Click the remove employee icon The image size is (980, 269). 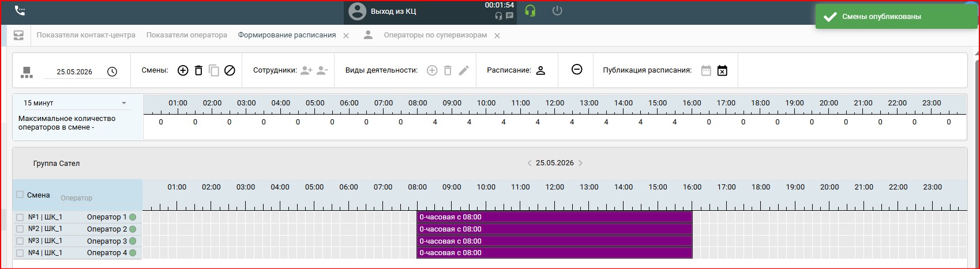click(x=322, y=70)
